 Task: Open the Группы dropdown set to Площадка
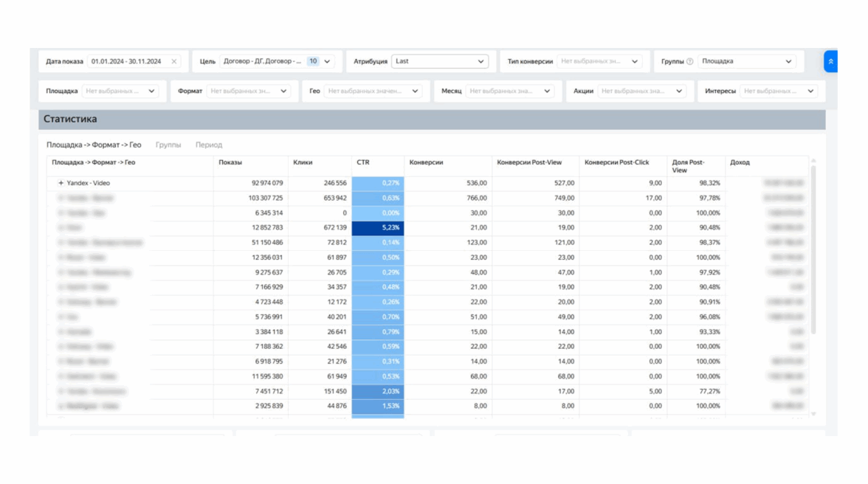pos(746,62)
